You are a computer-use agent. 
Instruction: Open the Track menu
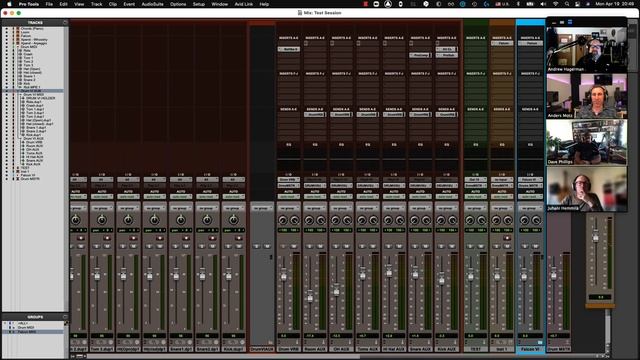tap(96, 4)
